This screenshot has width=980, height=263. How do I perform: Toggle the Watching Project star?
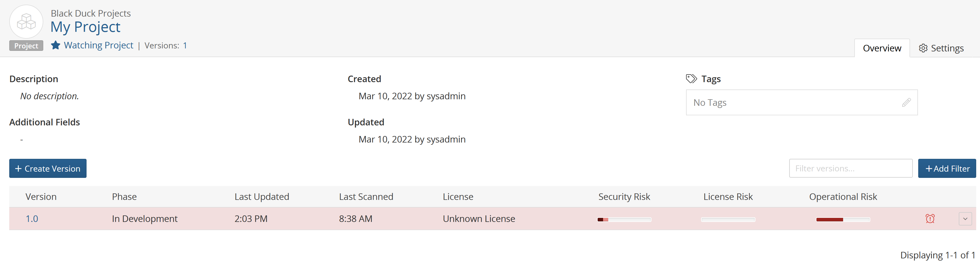pyautogui.click(x=56, y=45)
